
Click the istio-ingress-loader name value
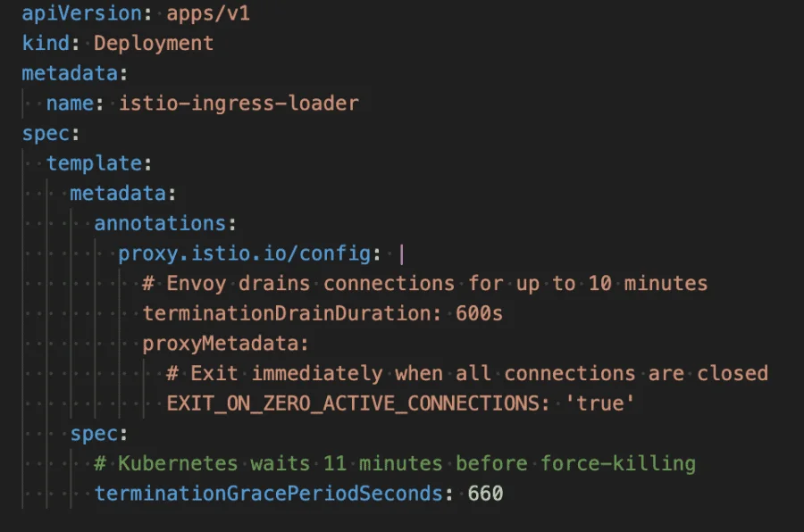point(239,103)
